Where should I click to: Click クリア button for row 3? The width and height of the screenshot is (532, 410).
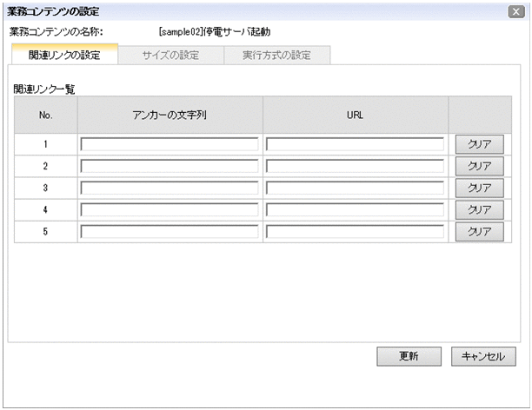click(480, 188)
